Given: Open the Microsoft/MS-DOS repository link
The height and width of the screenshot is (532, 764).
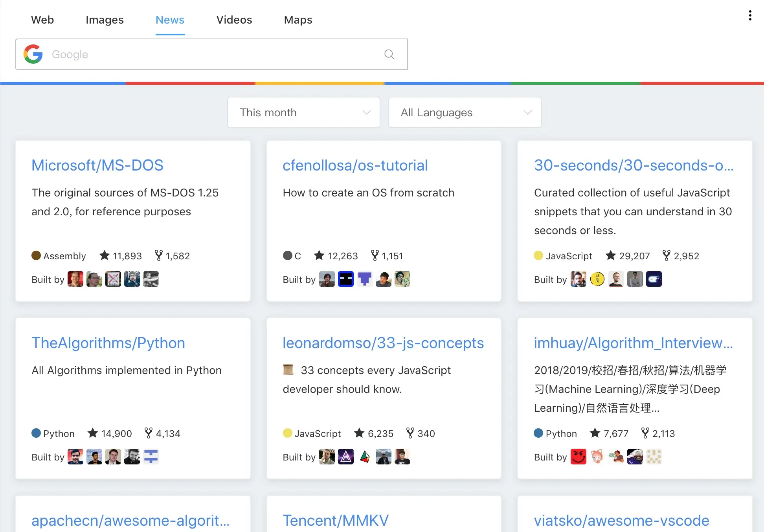Looking at the screenshot, I should (97, 165).
